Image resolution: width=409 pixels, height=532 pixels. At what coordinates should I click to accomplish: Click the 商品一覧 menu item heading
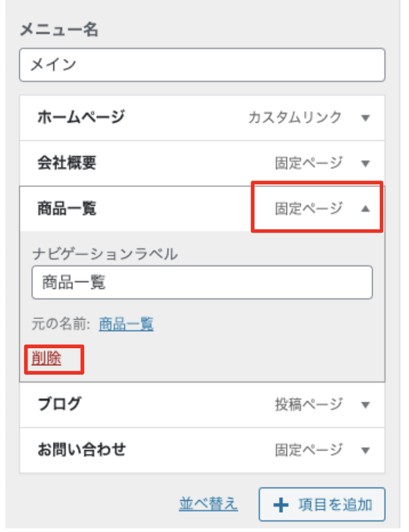tap(67, 209)
